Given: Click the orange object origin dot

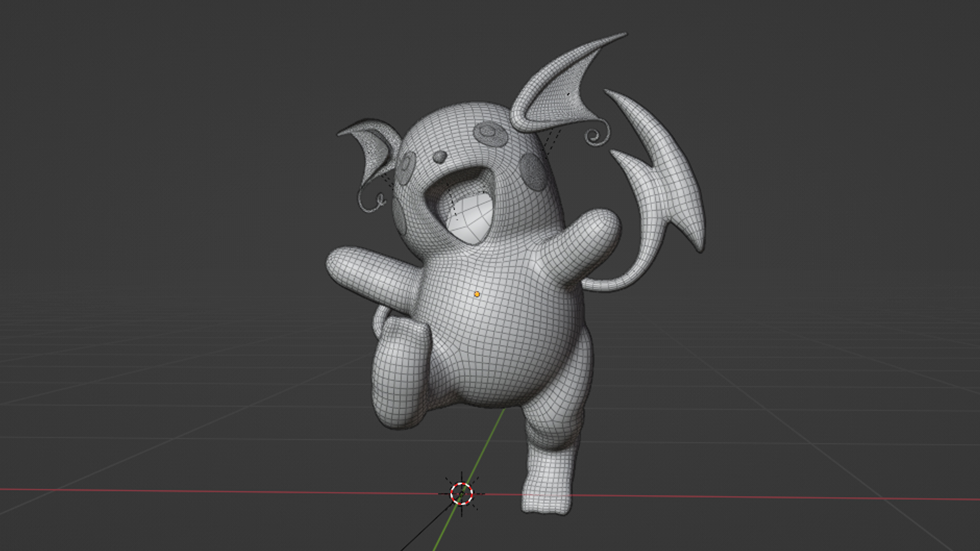Looking at the screenshot, I should click(x=477, y=294).
